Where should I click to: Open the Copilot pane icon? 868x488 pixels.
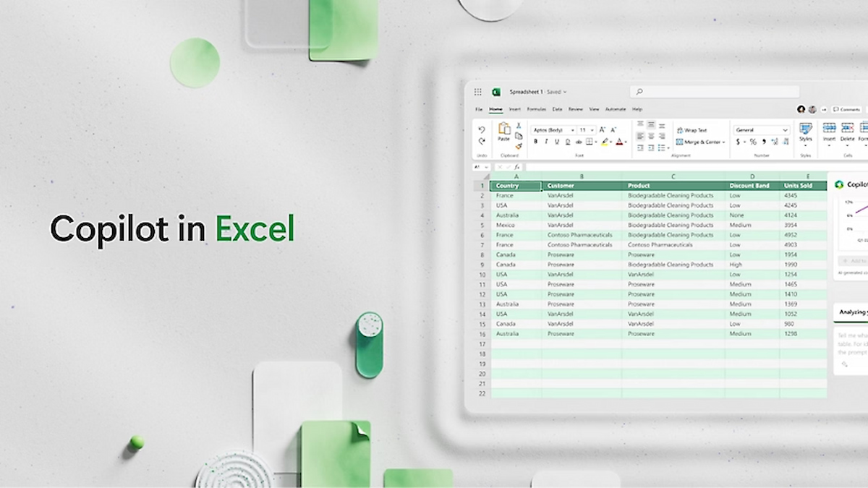pos(839,184)
